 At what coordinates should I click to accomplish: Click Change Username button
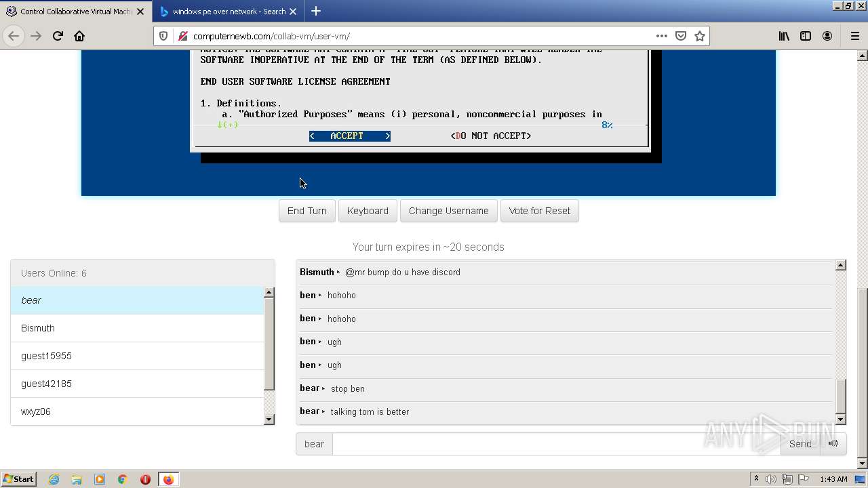pos(449,211)
